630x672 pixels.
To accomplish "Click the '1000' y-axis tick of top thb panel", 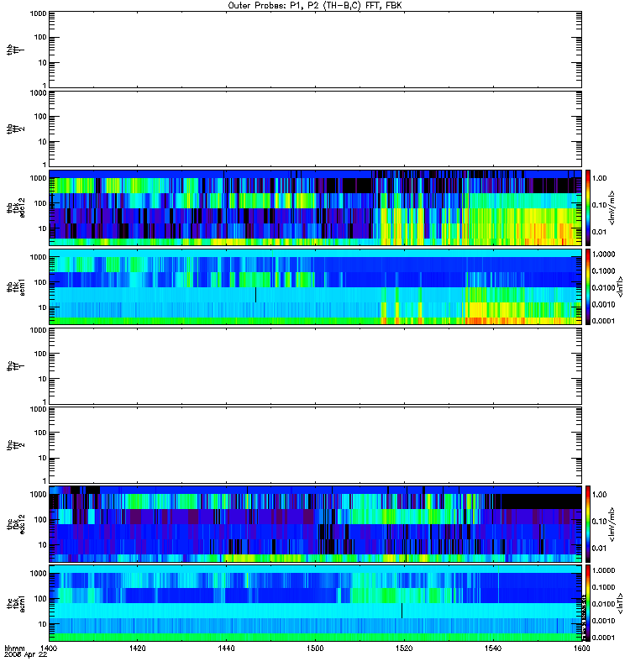I will click(38, 13).
